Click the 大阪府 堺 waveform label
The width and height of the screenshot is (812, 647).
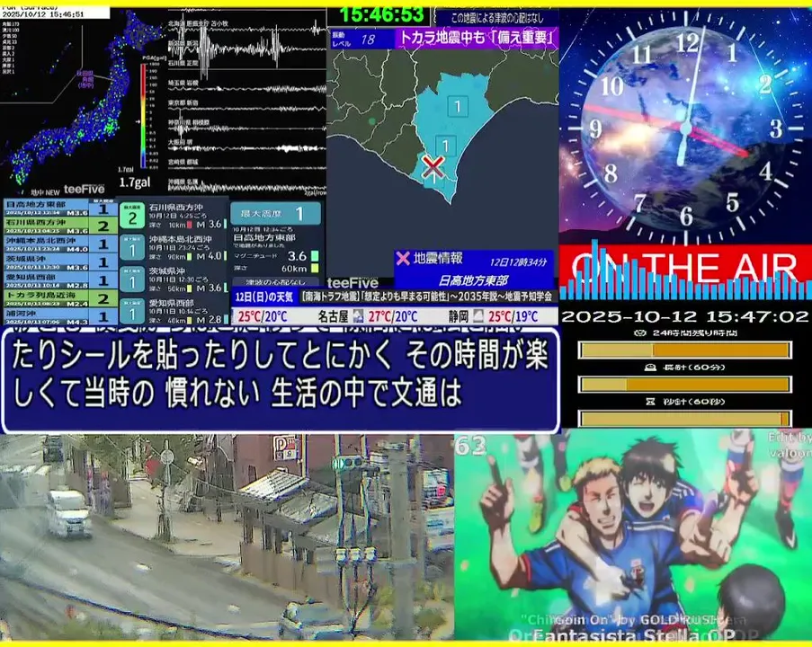(180, 141)
